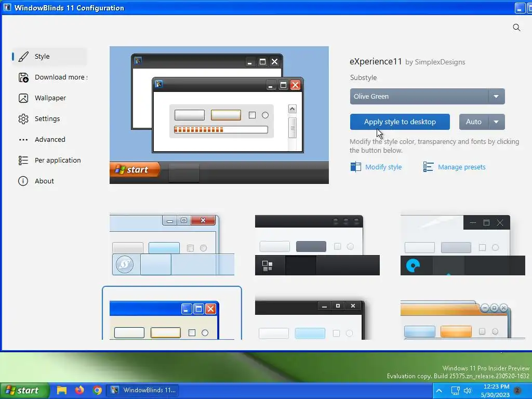Select the dark titlebar round-button style thumbnail
The image size is (532, 399).
(317, 245)
